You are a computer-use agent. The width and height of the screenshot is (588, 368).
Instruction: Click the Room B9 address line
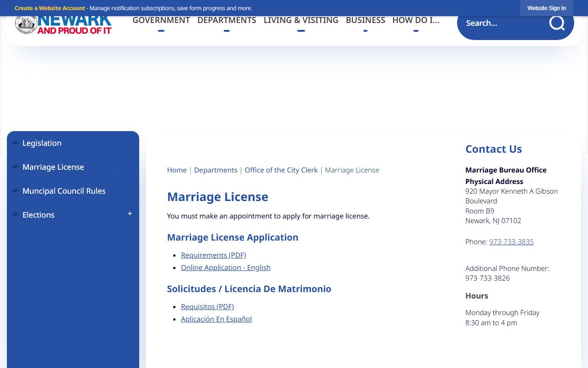click(x=480, y=211)
